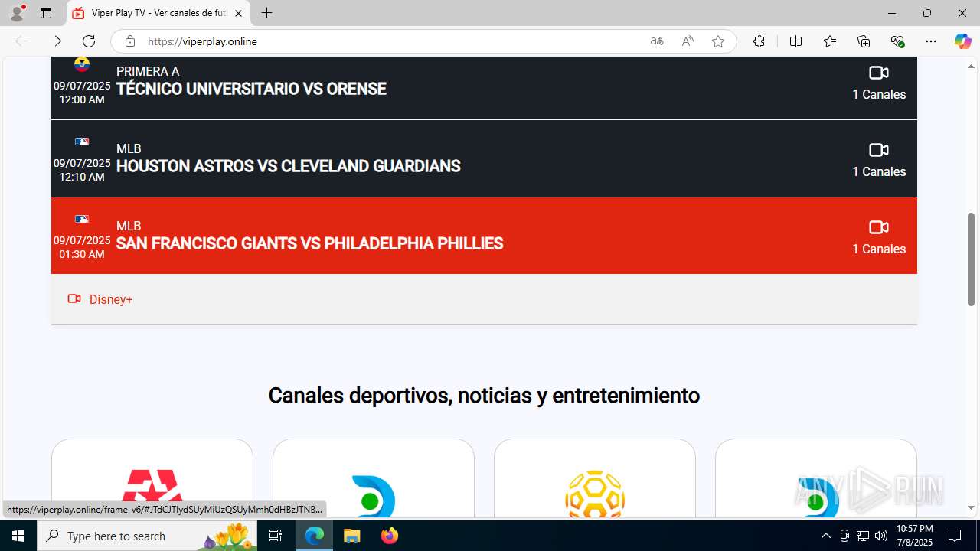Click camera icon in Técnico Universitario row
Viewport: 980px width, 551px height.
[x=879, y=73]
